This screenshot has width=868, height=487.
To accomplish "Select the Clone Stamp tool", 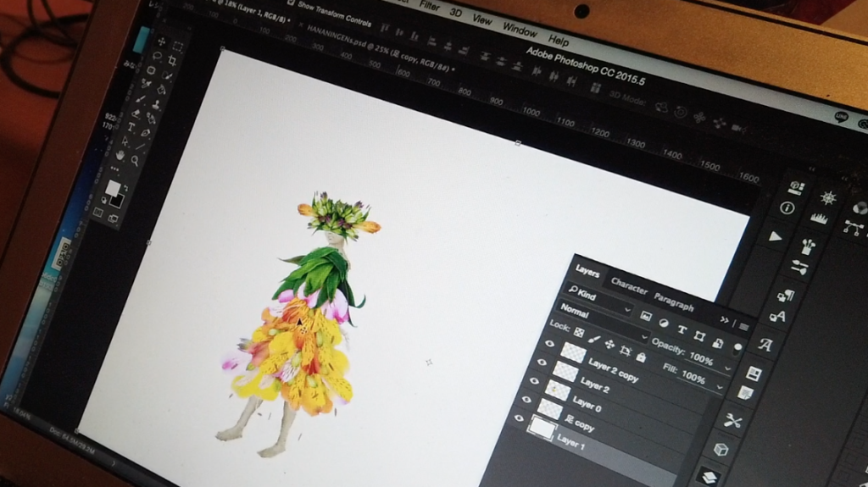I will coord(157,104).
